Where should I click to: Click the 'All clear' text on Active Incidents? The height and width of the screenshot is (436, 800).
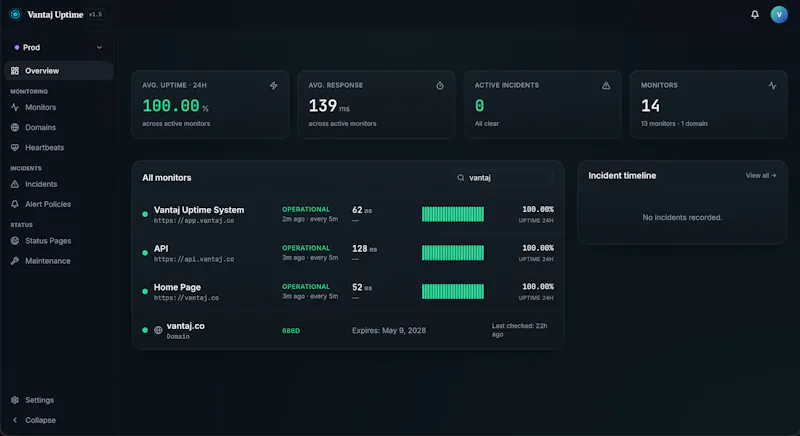[487, 124]
